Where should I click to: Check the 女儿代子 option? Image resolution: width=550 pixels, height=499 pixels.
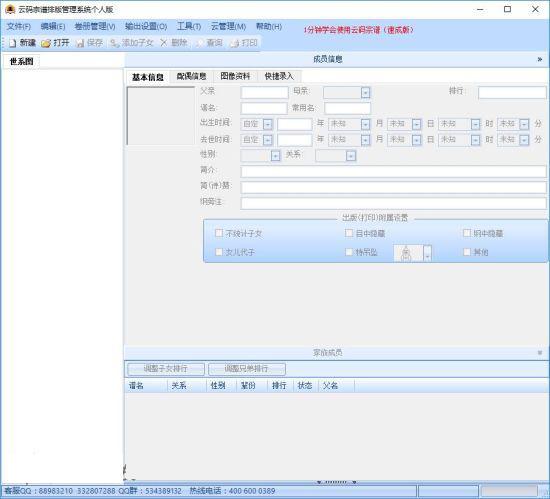(219, 252)
